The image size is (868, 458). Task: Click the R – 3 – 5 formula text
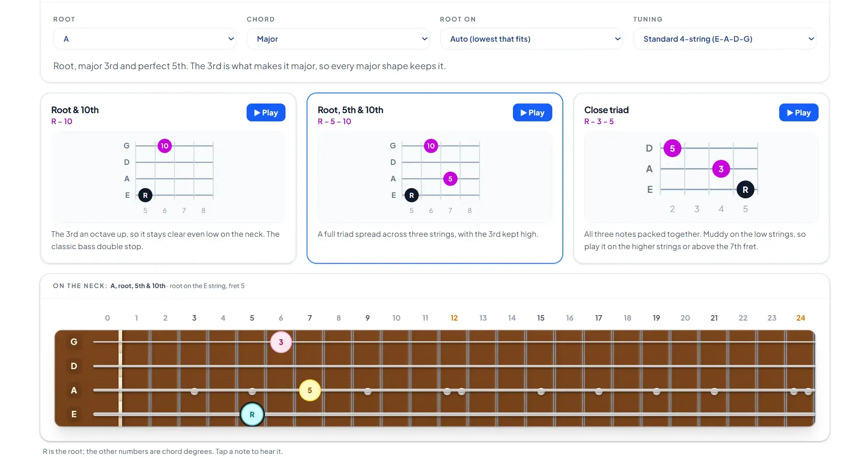pos(599,121)
